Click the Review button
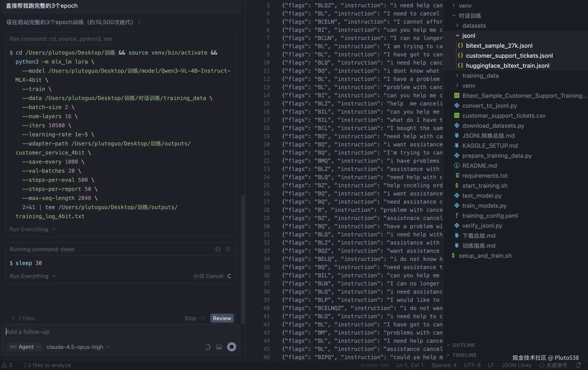This screenshot has width=588, height=370. 222,318
